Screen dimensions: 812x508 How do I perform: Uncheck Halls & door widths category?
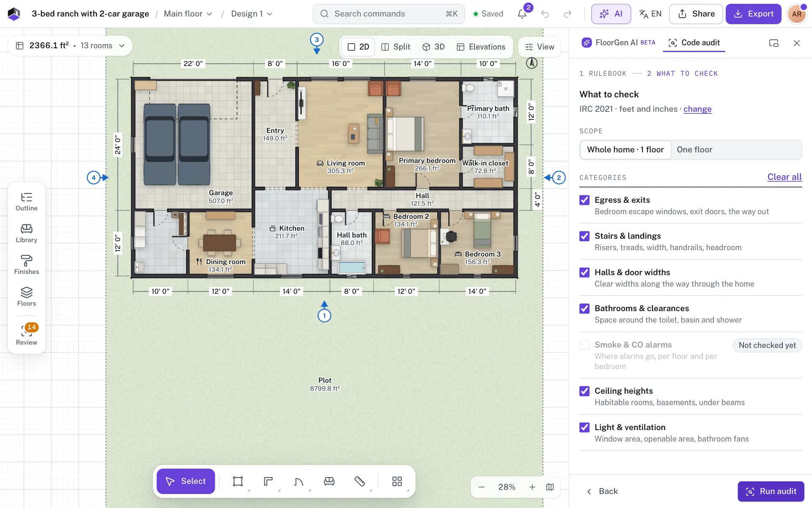584,272
